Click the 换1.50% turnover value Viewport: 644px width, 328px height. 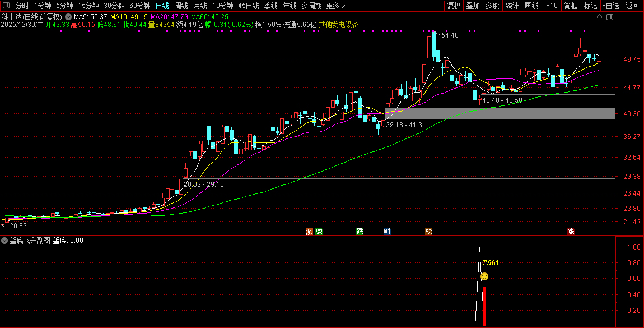tap(268, 25)
